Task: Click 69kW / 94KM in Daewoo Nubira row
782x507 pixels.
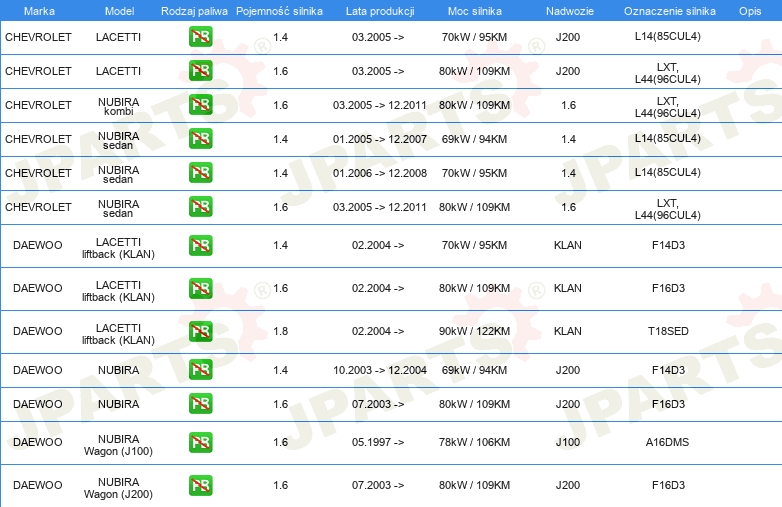Action: [x=474, y=370]
